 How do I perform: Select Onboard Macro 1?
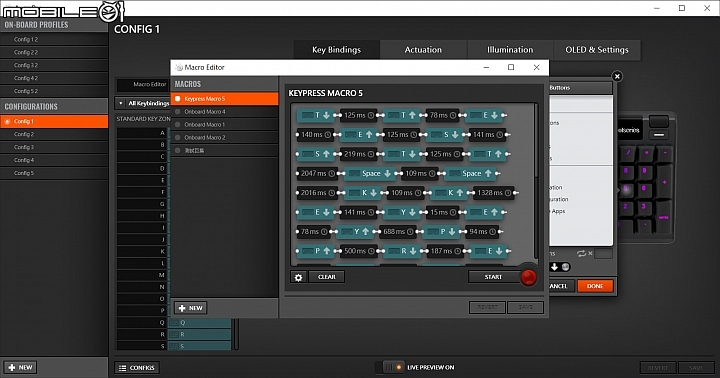(x=225, y=124)
